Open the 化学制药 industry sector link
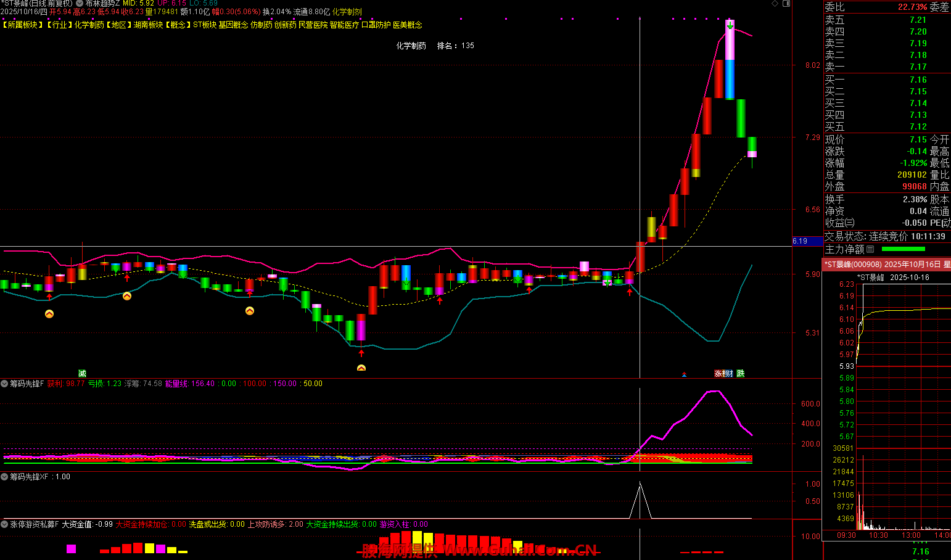Image resolution: width=951 pixels, height=560 pixels. (89, 25)
